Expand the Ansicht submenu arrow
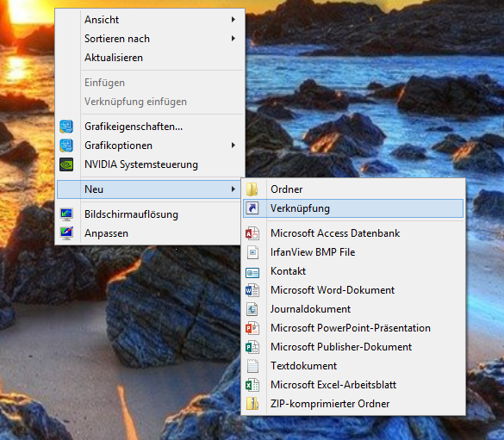 click(x=233, y=20)
